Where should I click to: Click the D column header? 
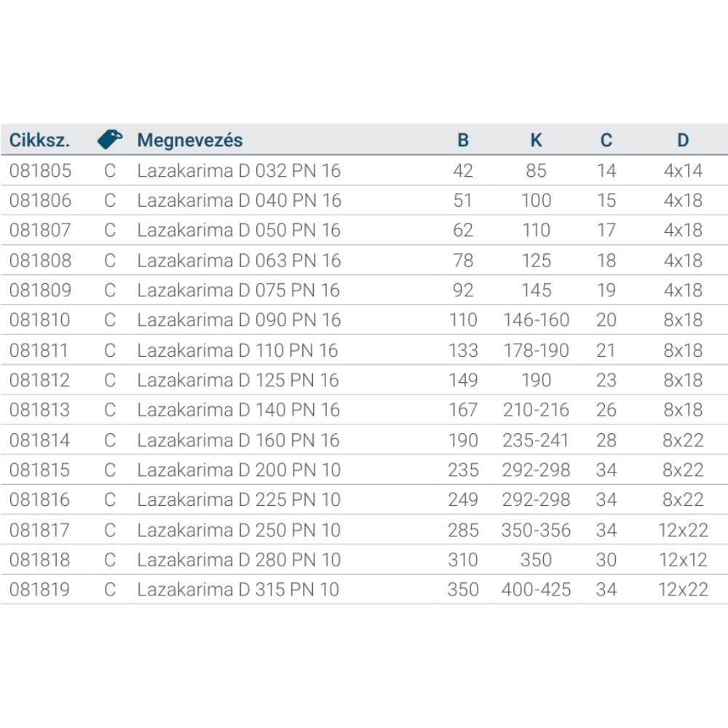pyautogui.click(x=682, y=141)
